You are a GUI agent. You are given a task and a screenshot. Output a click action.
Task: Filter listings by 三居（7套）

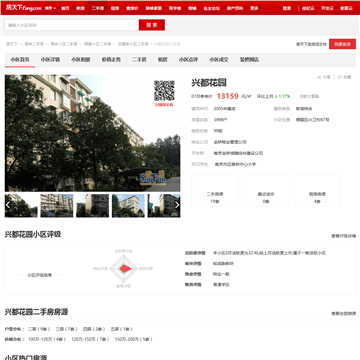[x=66, y=329]
